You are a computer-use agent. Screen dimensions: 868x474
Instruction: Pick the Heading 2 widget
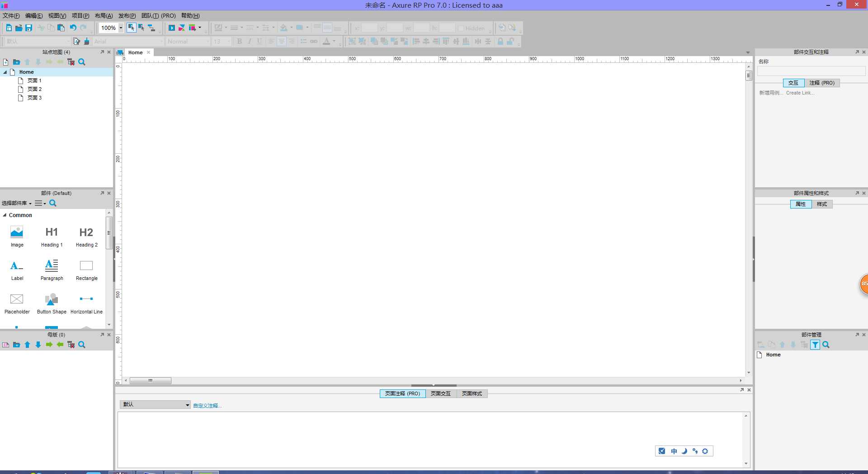[x=86, y=237]
